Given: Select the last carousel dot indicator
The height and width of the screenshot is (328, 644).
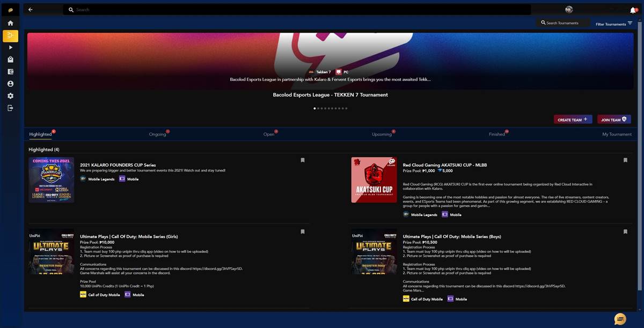Looking at the screenshot, I should 346,108.
